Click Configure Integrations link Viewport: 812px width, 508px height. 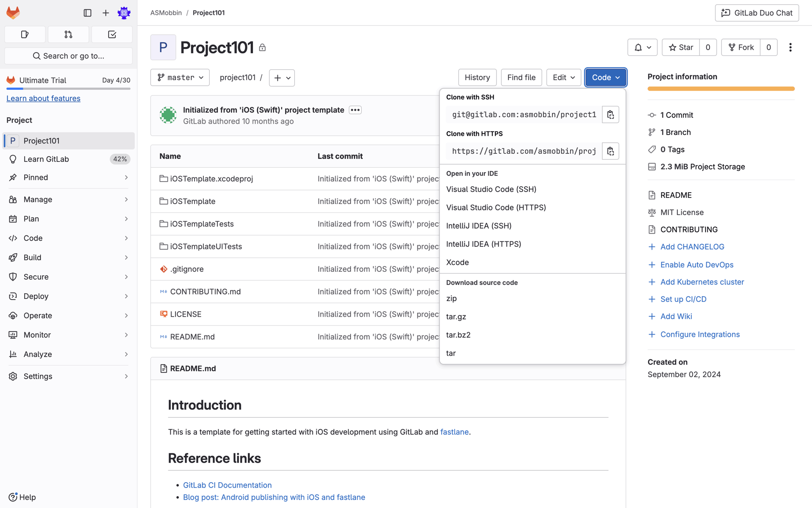700,334
